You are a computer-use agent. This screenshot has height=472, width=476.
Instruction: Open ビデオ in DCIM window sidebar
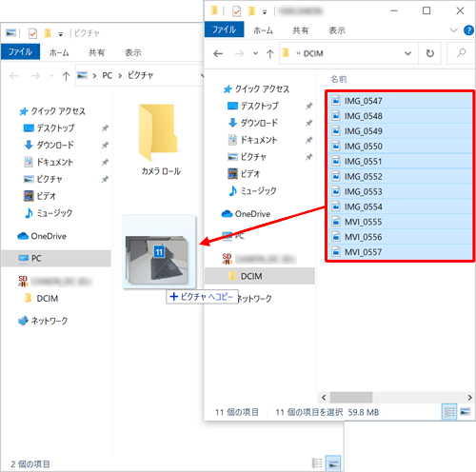(244, 174)
